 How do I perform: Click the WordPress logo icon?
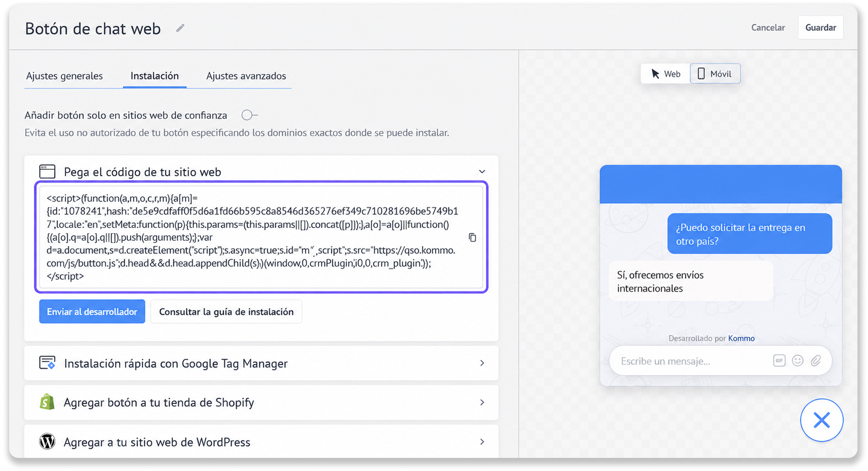pos(47,441)
